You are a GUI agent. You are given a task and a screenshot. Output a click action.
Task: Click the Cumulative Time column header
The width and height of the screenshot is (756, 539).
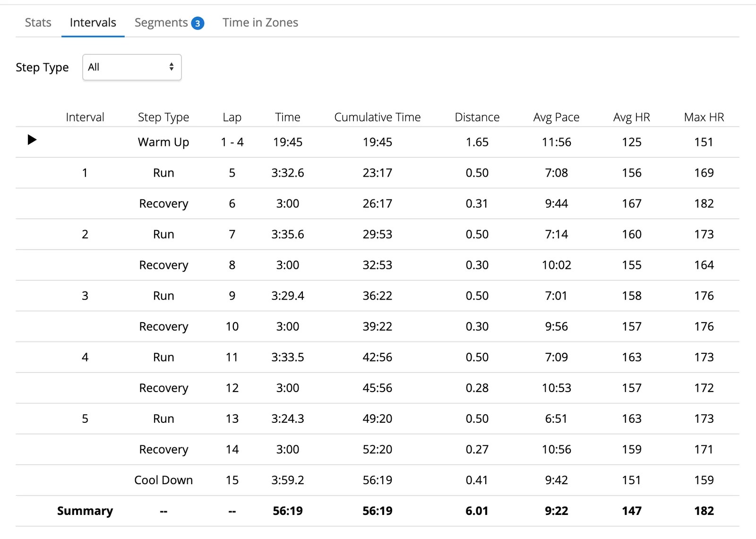378,117
